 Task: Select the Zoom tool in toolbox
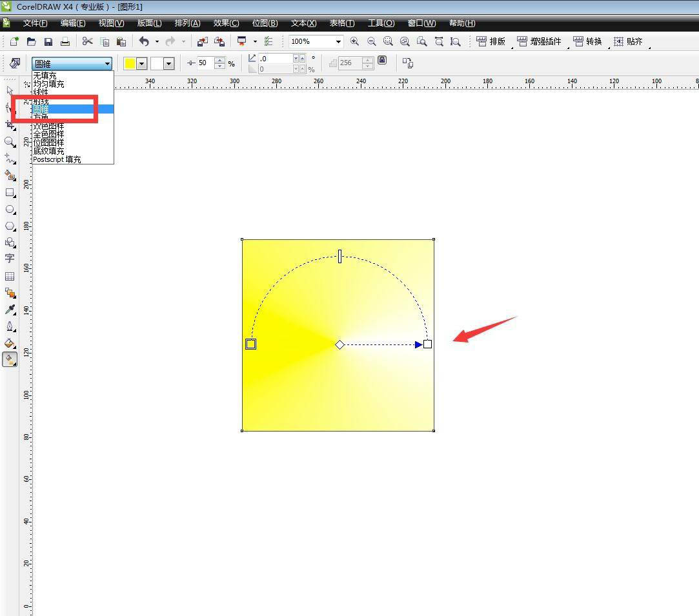10,141
